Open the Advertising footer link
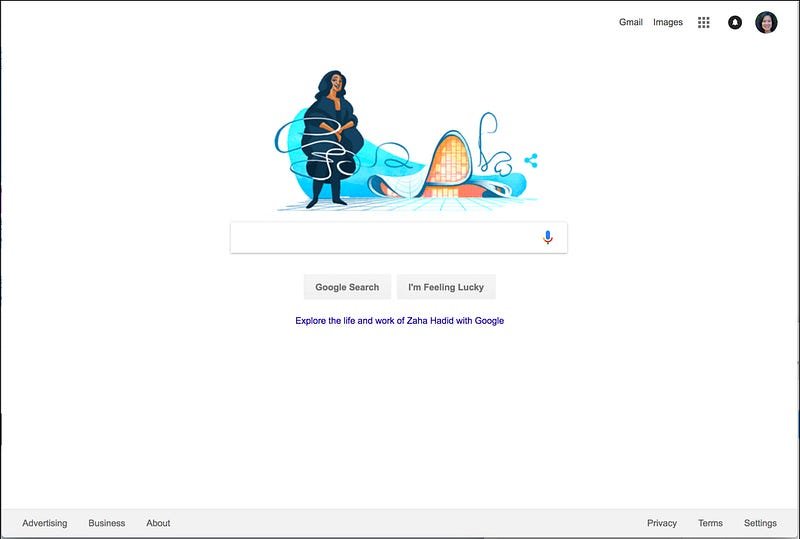This screenshot has width=800, height=539. [x=44, y=523]
